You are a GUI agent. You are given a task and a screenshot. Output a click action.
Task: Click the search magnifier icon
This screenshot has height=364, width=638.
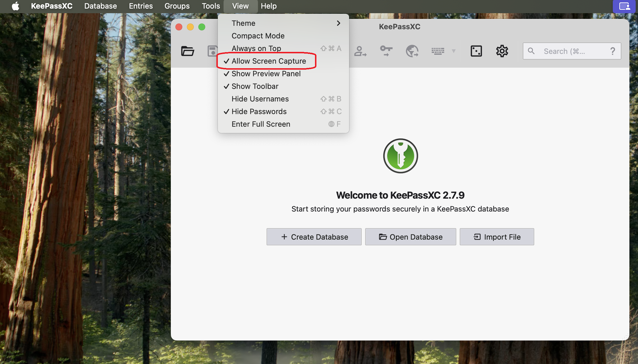(531, 51)
